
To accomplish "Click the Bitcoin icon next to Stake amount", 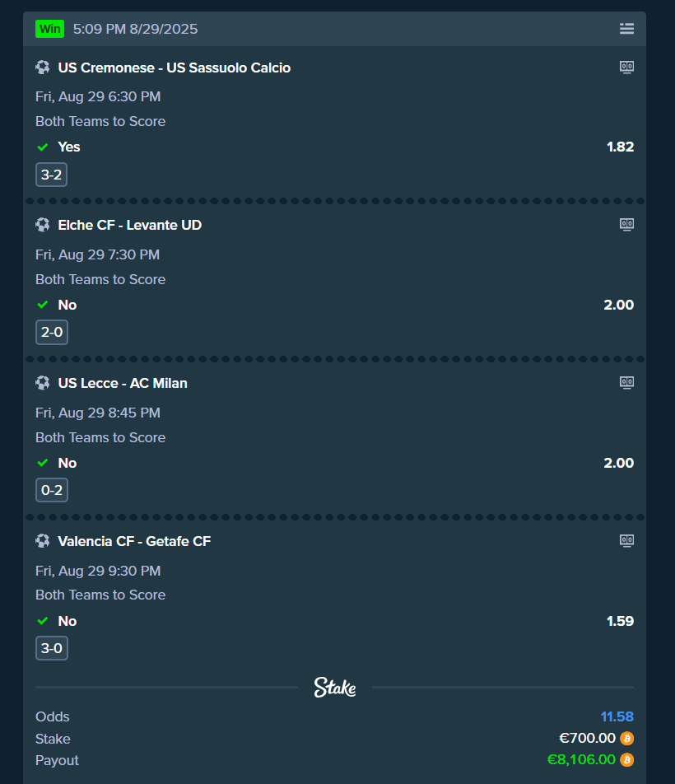I will (x=626, y=739).
